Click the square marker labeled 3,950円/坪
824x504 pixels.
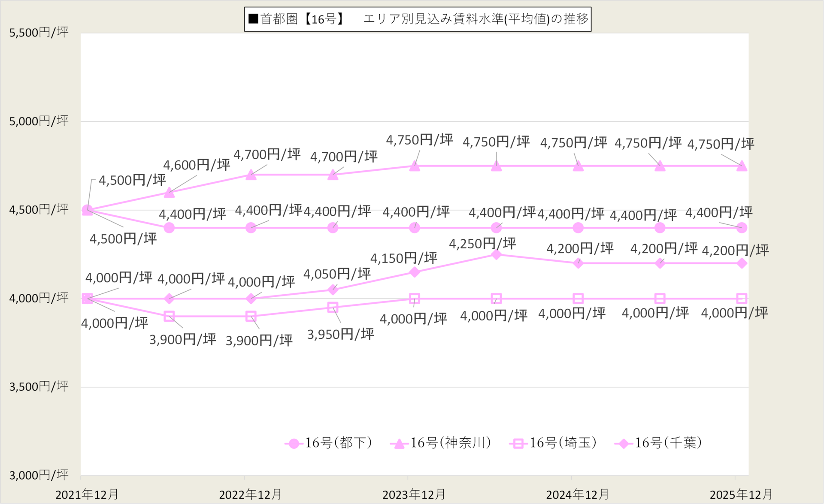click(333, 307)
